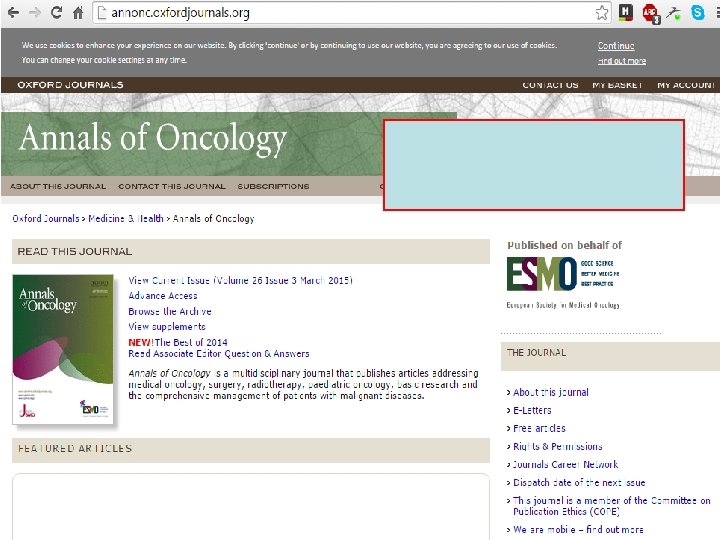
Task: Open the Free articles sidebar link
Action: [539, 428]
